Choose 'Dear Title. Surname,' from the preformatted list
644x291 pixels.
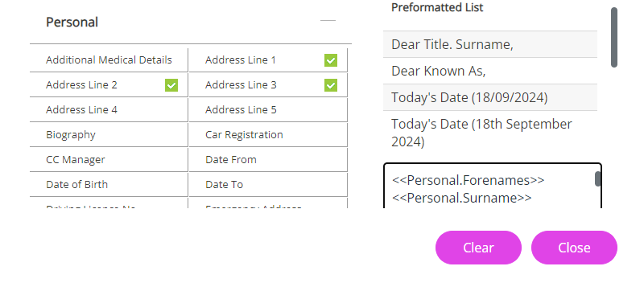(490, 44)
